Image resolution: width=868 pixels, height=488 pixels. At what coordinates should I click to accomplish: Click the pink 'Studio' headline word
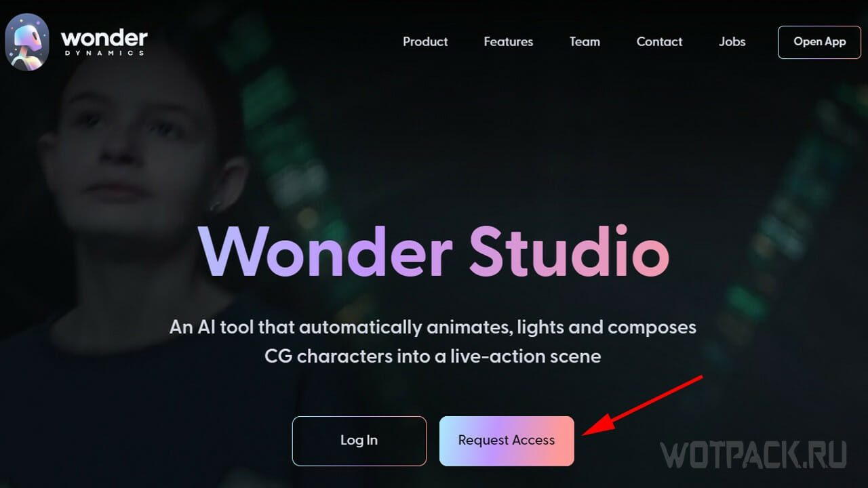[569, 251]
